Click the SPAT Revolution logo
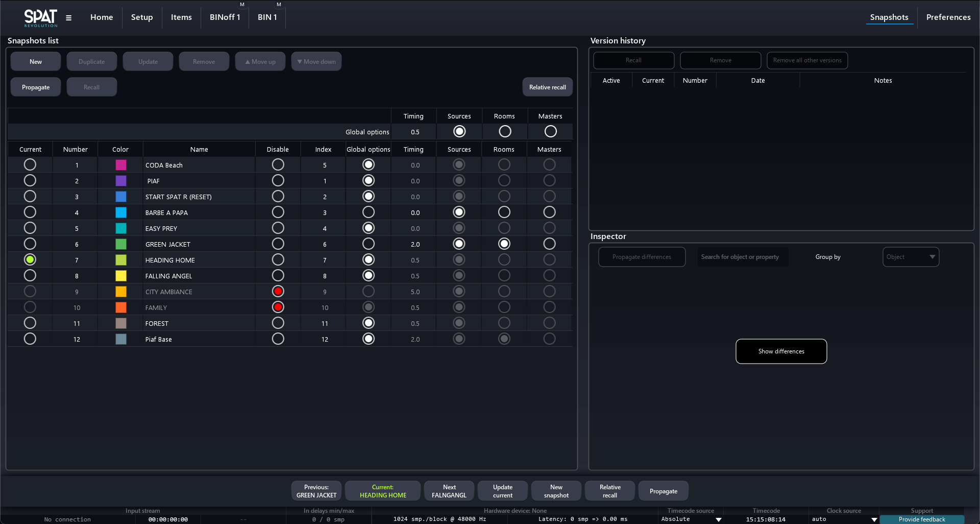The height and width of the screenshot is (524, 980). click(41, 18)
